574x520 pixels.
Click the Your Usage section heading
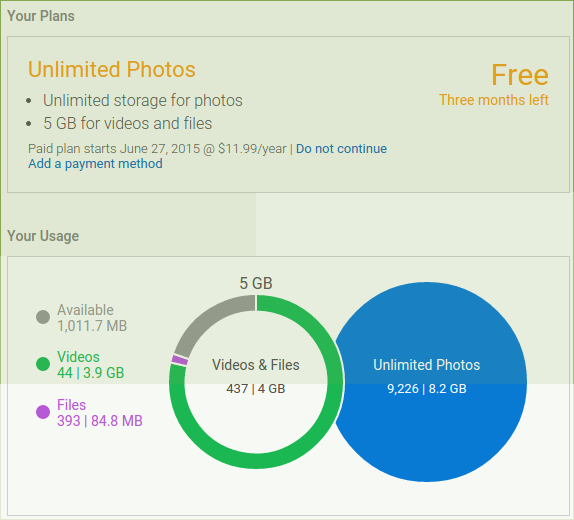(43, 236)
